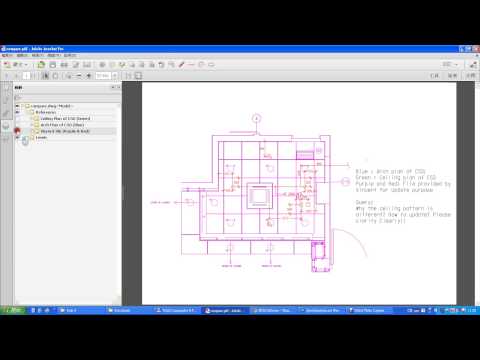The height and width of the screenshot is (360, 480).
Task: Open the customize dropdown at the toolbar's right
Action: pyautogui.click(x=450, y=64)
